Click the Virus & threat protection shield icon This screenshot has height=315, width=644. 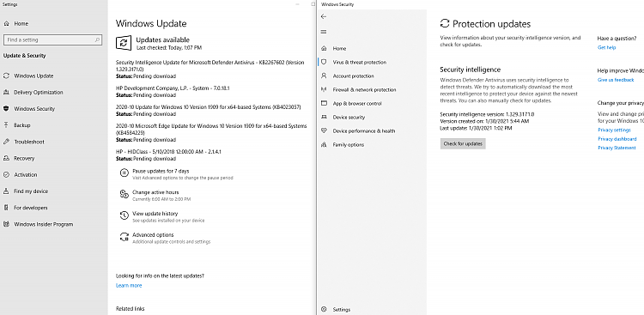click(x=324, y=62)
